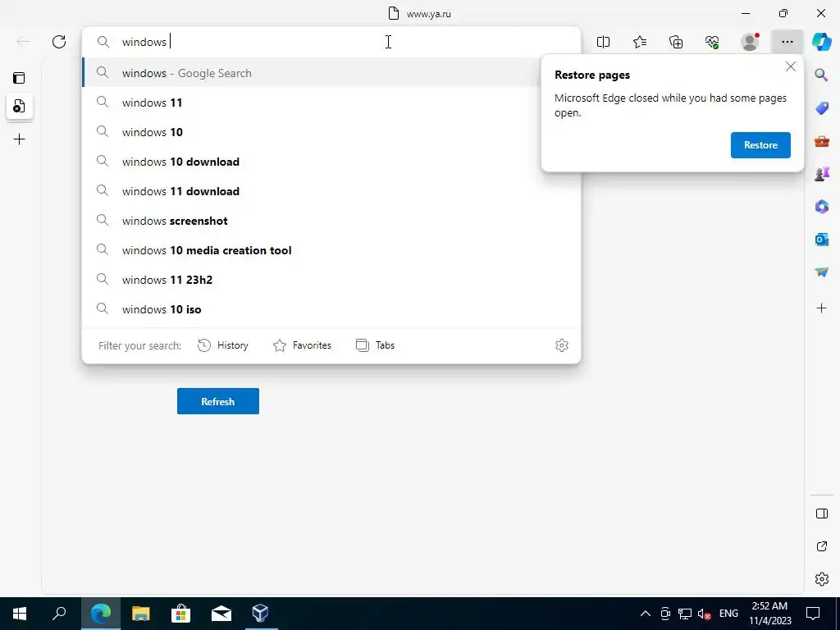Click the Refresh page toolbar icon
840x630 pixels.
pos(59,42)
